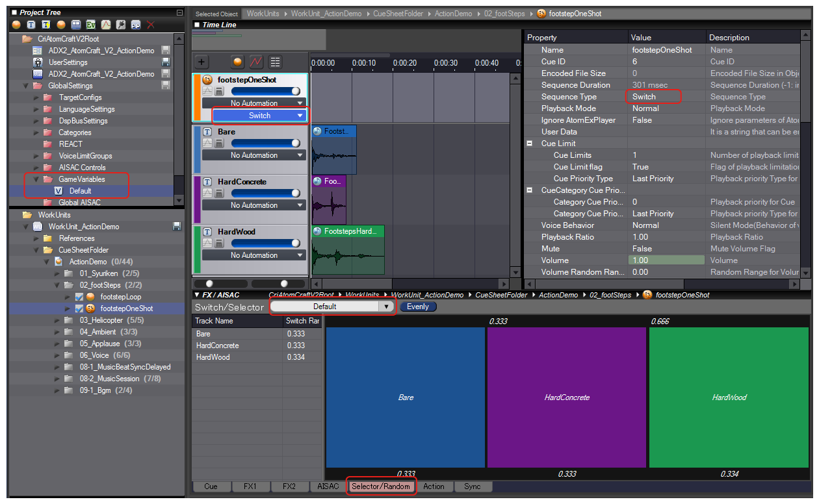Click the Volume value 1.00 field

click(667, 260)
